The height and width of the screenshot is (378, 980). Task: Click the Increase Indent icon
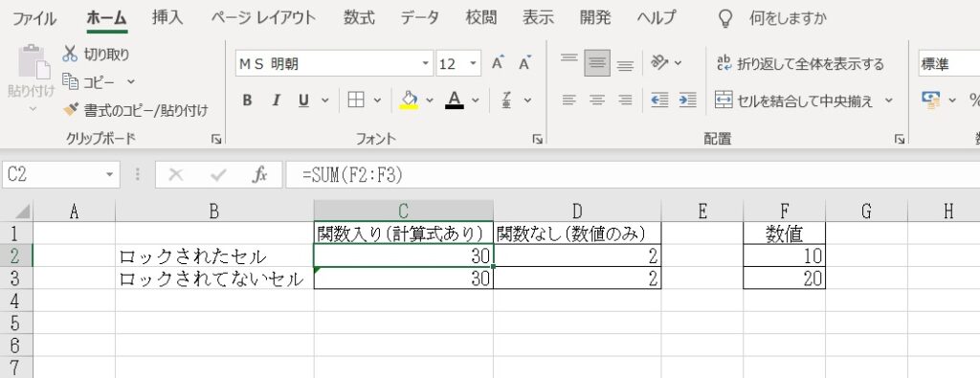tap(687, 100)
